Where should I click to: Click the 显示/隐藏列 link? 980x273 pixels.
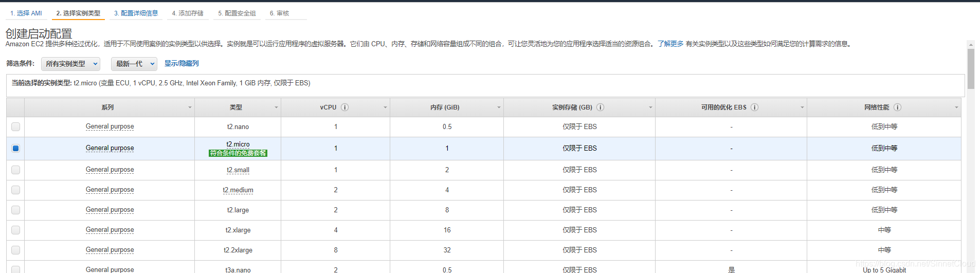click(x=182, y=63)
